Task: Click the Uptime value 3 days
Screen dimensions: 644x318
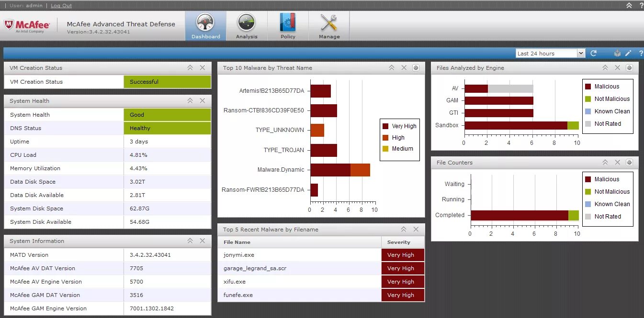Action: coord(139,142)
